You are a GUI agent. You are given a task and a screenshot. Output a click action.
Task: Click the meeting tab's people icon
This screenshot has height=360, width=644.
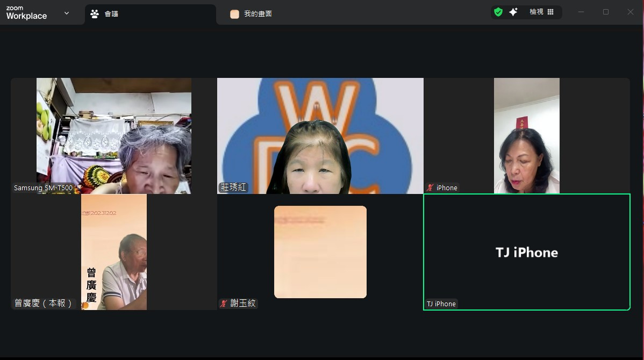pyautogui.click(x=95, y=14)
